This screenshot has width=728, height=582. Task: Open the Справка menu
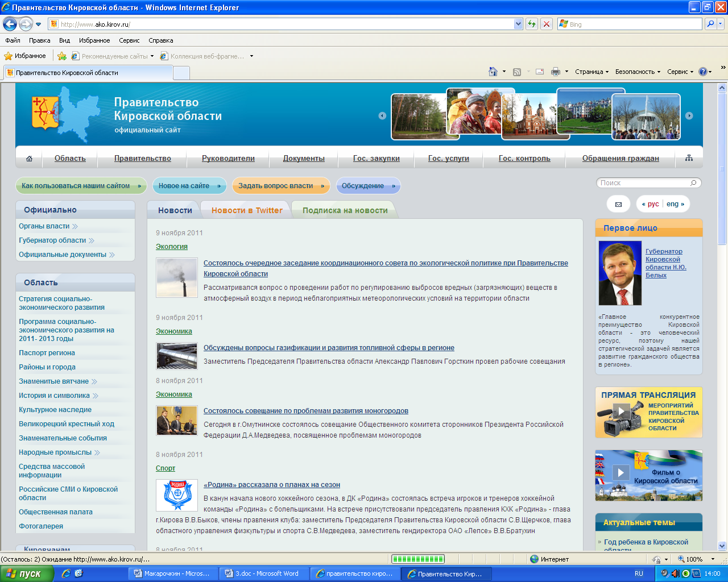tap(161, 40)
